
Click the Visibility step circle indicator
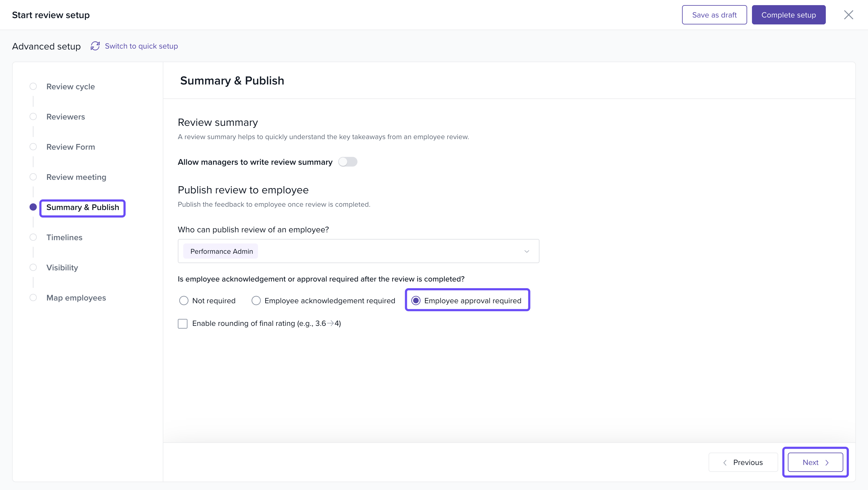click(33, 267)
